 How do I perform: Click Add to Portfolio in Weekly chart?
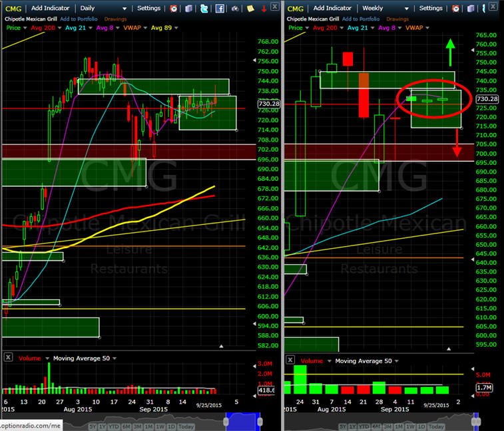click(361, 19)
